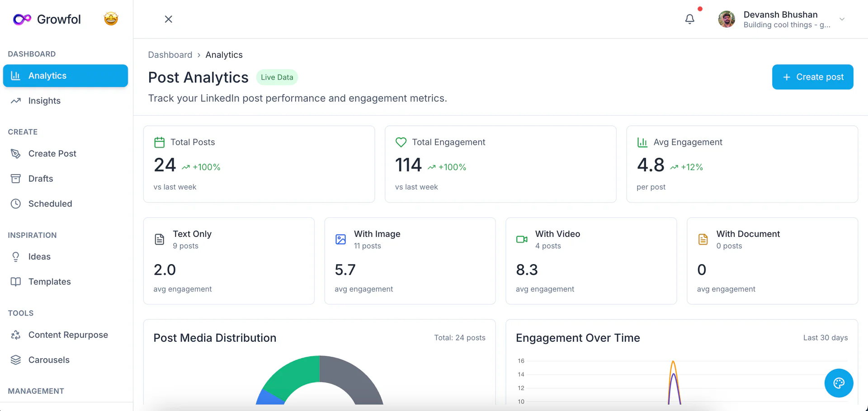Open the Carousels layers icon
Screen dimensions: 868x411
15,359
